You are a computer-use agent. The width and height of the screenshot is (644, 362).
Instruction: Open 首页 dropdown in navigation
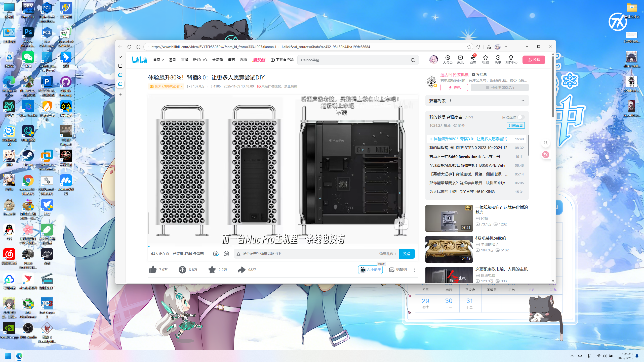tap(158, 60)
